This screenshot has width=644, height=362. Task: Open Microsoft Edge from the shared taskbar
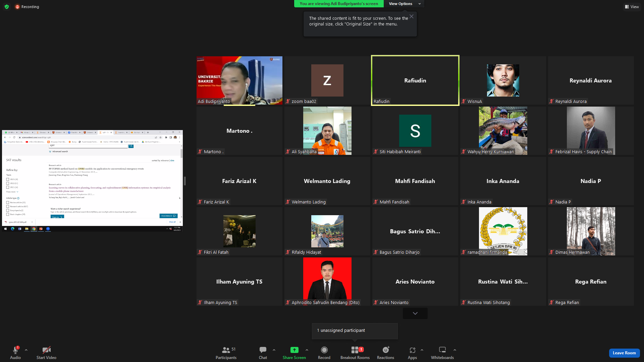13,229
